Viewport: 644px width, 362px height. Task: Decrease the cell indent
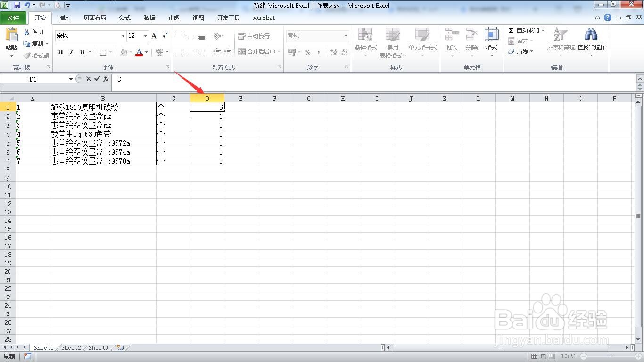pyautogui.click(x=217, y=52)
